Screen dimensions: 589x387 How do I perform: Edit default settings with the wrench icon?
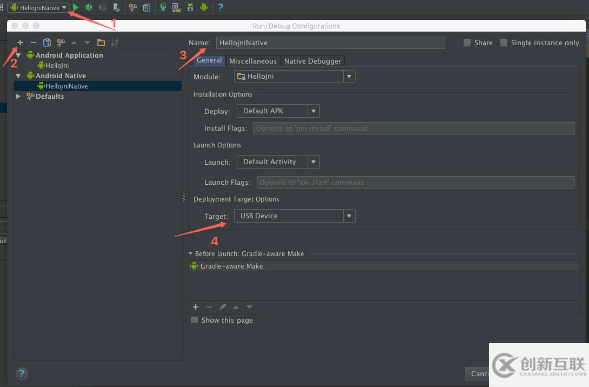click(x=60, y=42)
